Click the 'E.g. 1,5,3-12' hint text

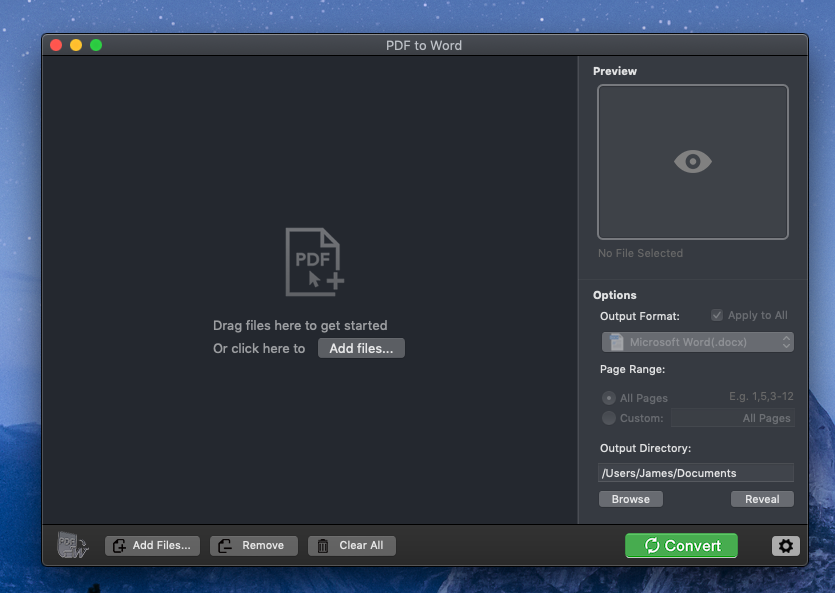761,397
